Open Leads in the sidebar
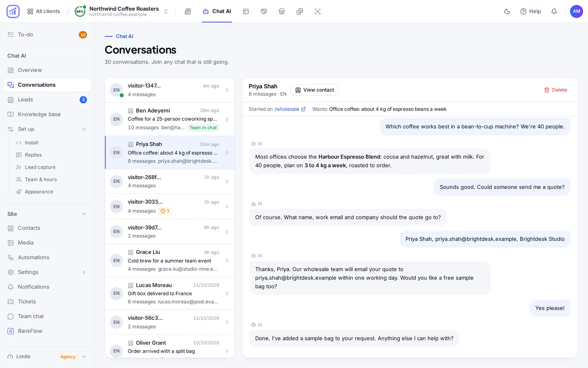The width and height of the screenshot is (588, 368). (47, 100)
